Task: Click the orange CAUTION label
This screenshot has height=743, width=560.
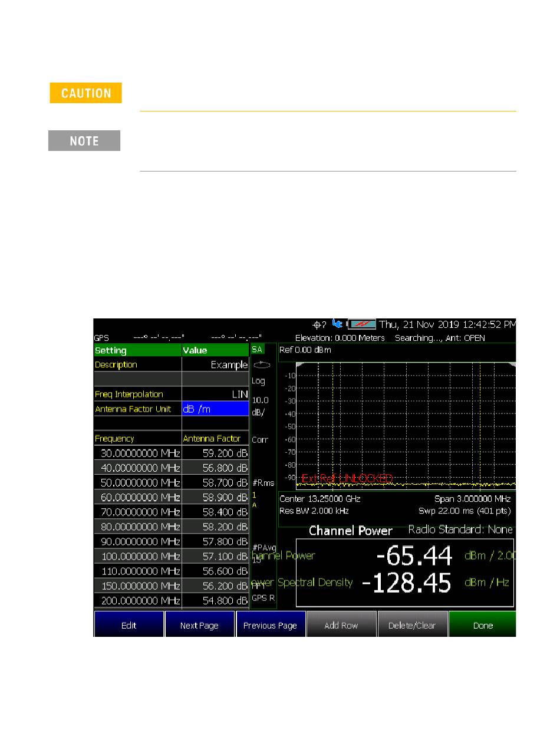Action: pyautogui.click(x=85, y=93)
